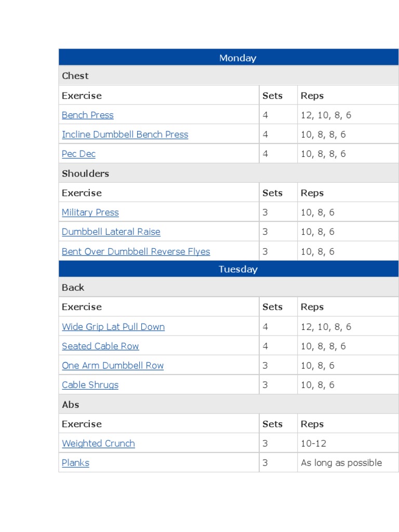Click the Cable Shrugs link
This screenshot has width=399, height=532.
coord(90,385)
